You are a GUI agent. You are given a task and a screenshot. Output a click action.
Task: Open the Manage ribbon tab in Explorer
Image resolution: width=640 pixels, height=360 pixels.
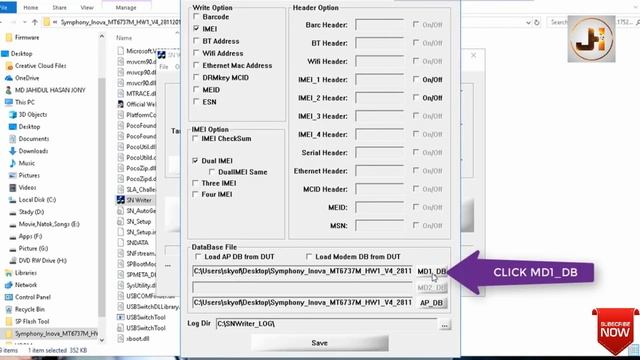(x=126, y=7)
